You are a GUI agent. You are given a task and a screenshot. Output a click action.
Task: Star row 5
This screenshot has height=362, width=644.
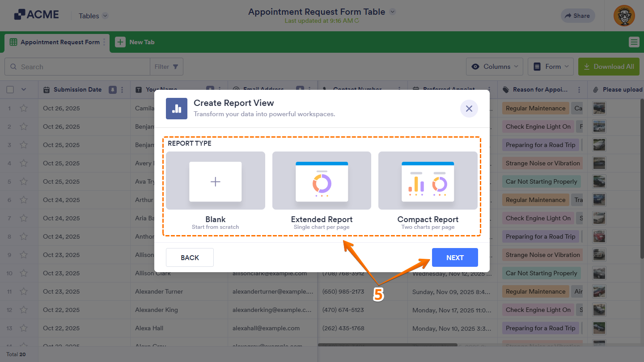coord(24,181)
